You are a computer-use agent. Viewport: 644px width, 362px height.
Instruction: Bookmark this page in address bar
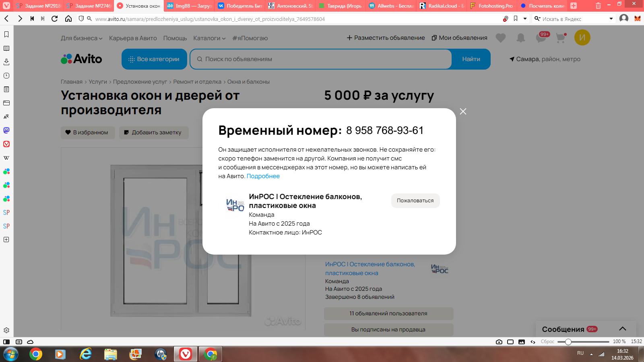[x=516, y=19]
